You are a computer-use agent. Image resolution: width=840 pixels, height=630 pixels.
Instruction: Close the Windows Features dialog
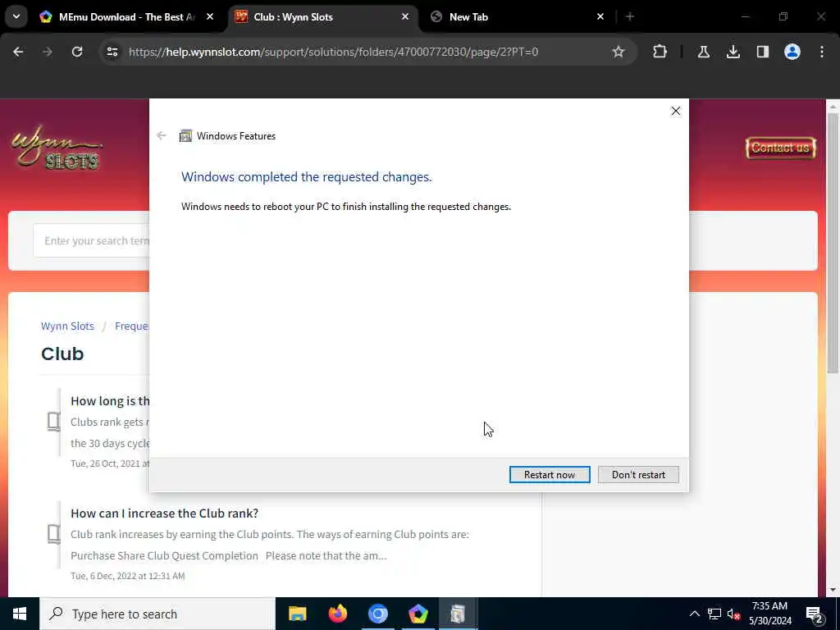[x=676, y=111]
